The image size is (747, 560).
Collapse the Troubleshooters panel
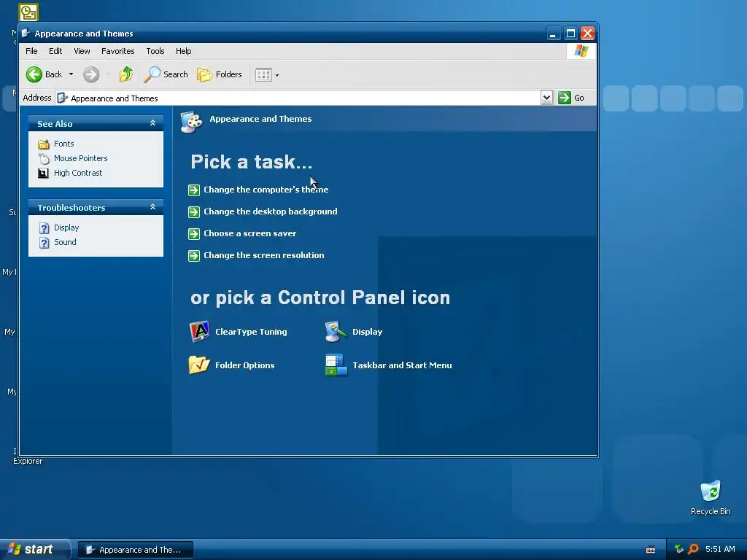pos(152,206)
